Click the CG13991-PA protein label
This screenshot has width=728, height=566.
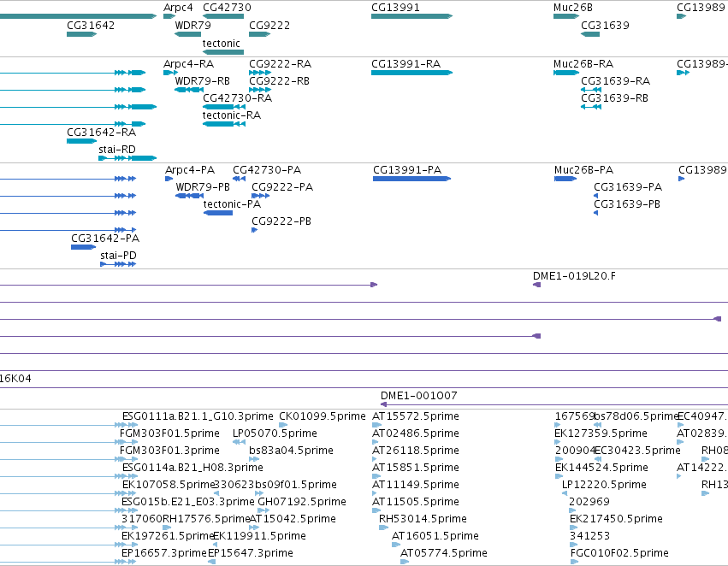(407, 170)
